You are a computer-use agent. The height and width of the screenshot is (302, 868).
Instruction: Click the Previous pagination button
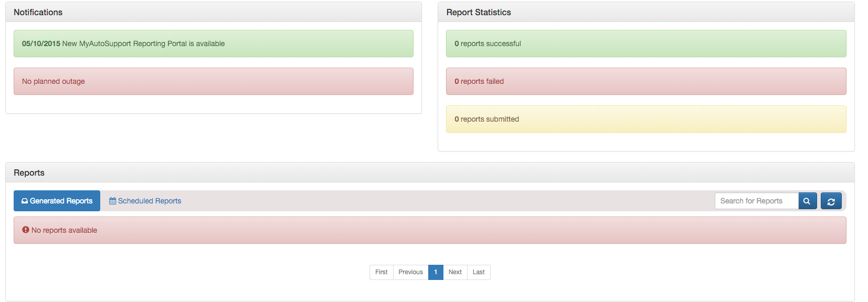(x=410, y=272)
